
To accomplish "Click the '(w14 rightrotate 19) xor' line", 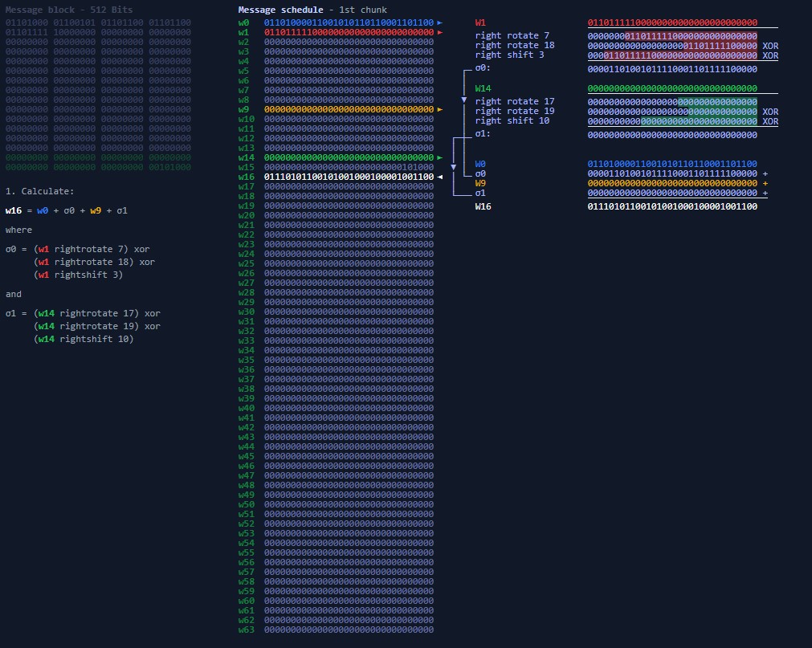I will pos(97,326).
